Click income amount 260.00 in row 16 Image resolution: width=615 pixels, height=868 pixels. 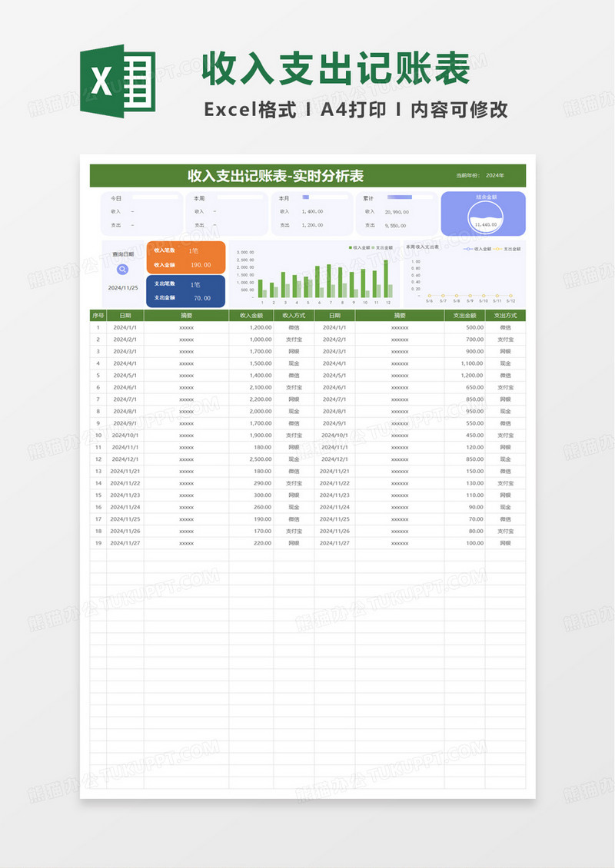263,508
